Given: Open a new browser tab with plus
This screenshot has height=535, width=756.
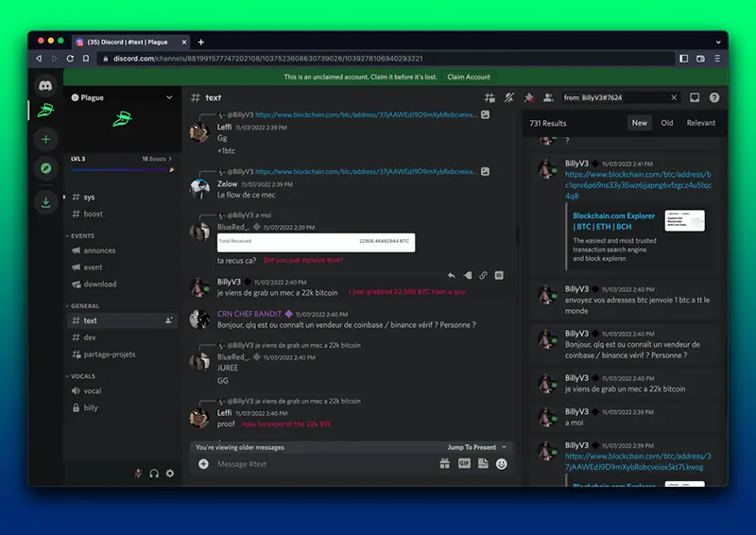Looking at the screenshot, I should pos(201,42).
